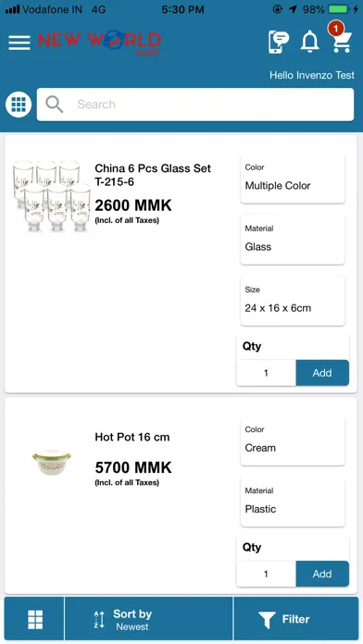Image resolution: width=363 pixels, height=644 pixels.
Task: Click the New World Mart logo
Action: coord(99,42)
